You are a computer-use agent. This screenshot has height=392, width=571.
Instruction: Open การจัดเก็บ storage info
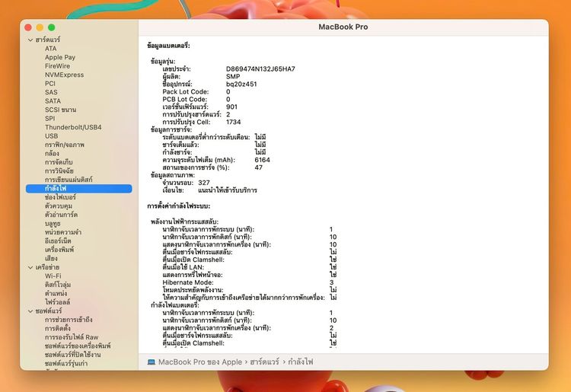click(x=59, y=162)
